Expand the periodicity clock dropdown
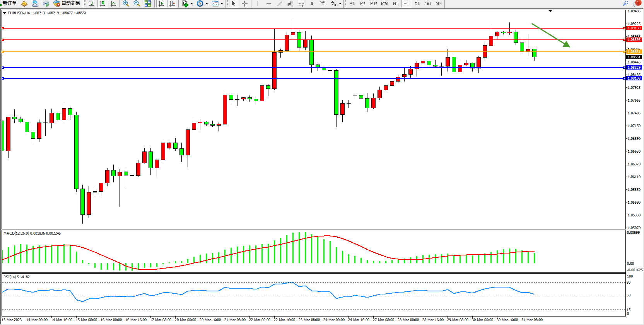This screenshot has width=644, height=325. (x=207, y=3)
